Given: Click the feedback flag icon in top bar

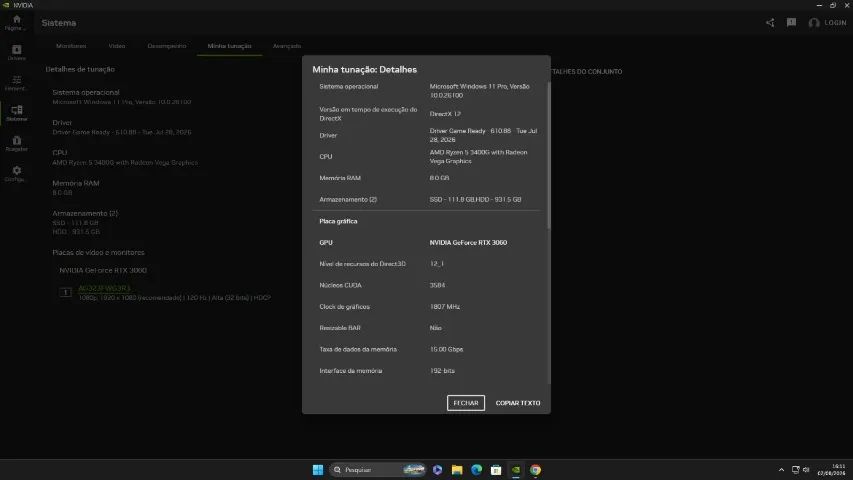Looking at the screenshot, I should coord(791,22).
